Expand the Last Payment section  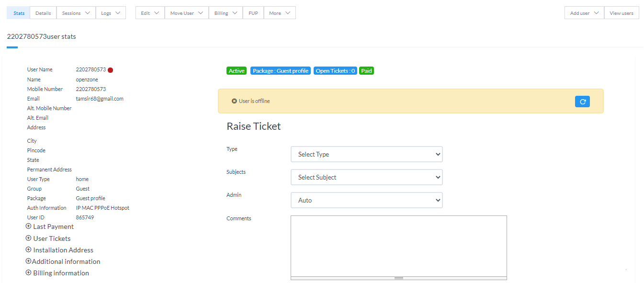[49, 226]
